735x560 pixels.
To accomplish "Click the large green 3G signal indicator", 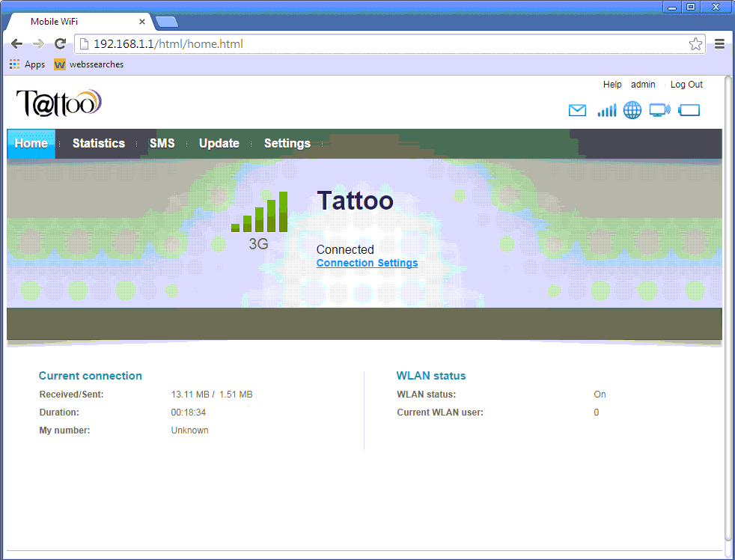I will click(x=259, y=212).
